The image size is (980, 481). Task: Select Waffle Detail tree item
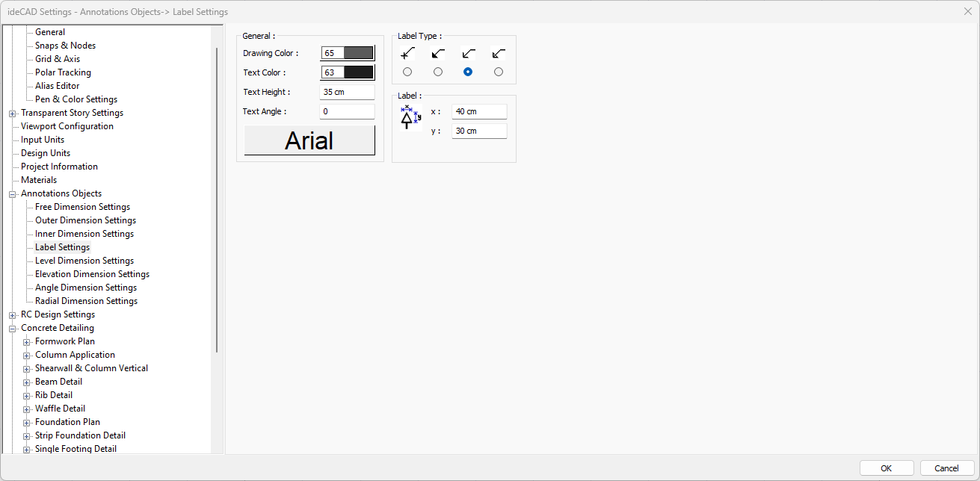(61, 409)
